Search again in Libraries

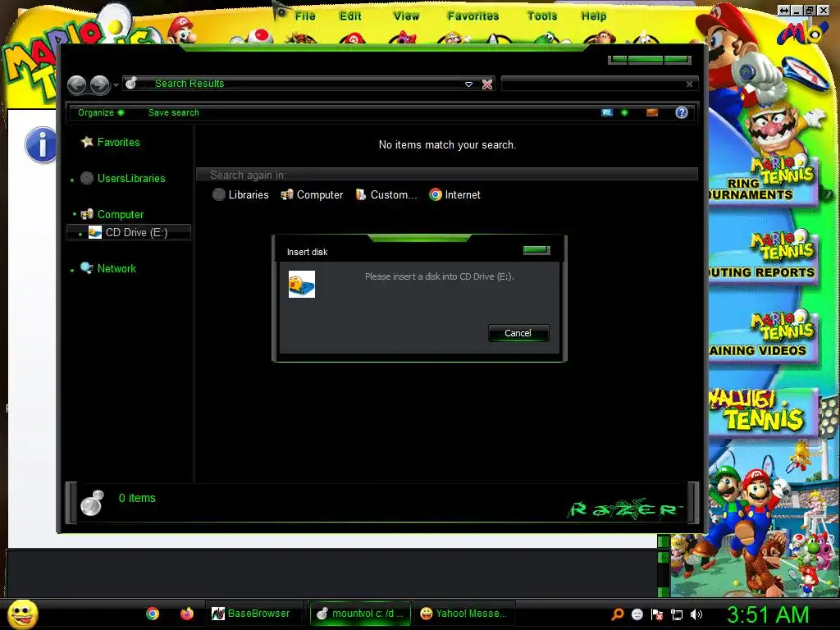[240, 195]
